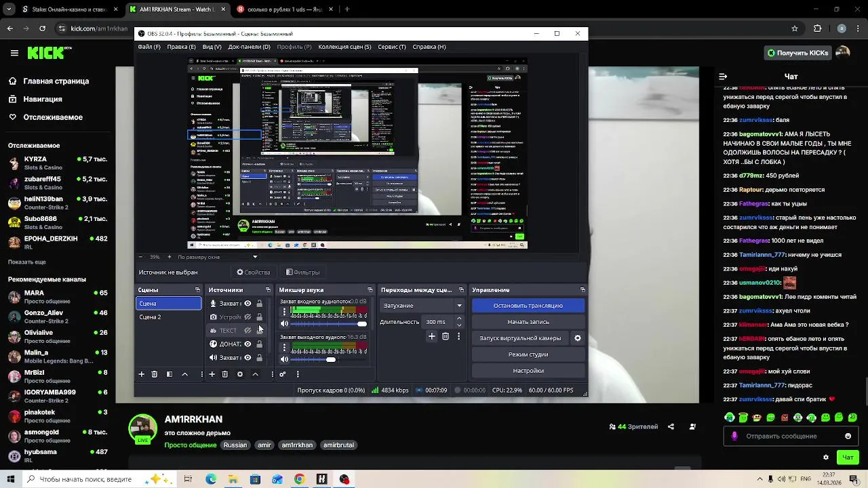Open the По размеру окна preview scale dropdown
The image size is (868, 488).
point(217,257)
